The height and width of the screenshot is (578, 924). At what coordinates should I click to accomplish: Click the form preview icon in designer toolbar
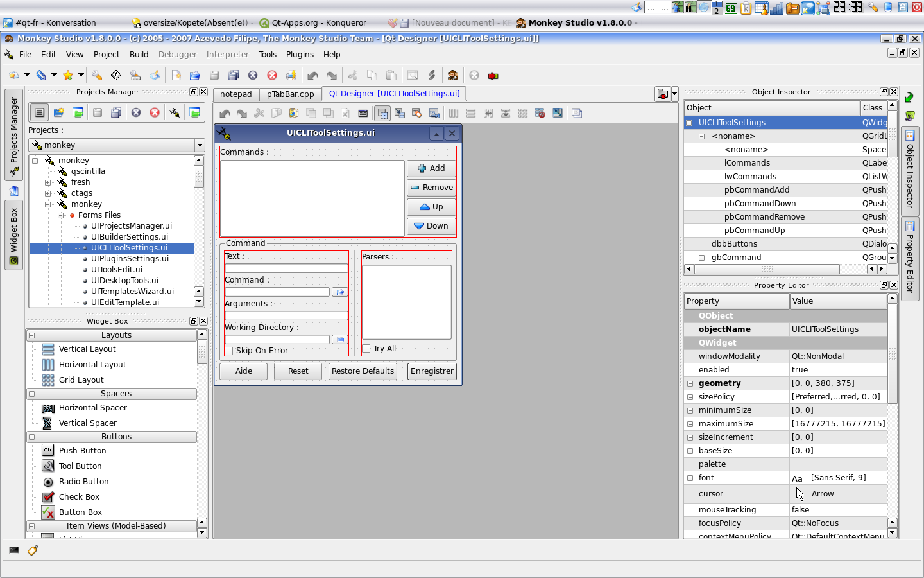click(577, 113)
